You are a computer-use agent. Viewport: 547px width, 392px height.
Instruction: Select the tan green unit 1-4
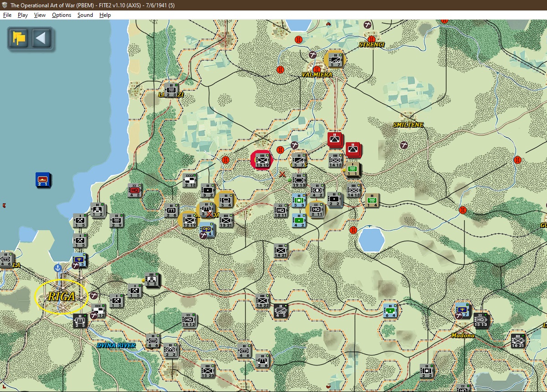pos(372,201)
